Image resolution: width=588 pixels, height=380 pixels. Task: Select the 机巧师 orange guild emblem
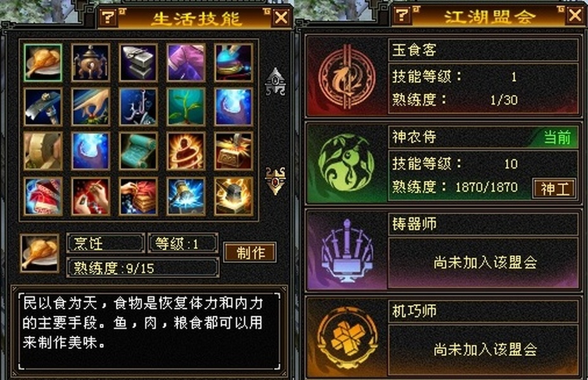(x=347, y=338)
